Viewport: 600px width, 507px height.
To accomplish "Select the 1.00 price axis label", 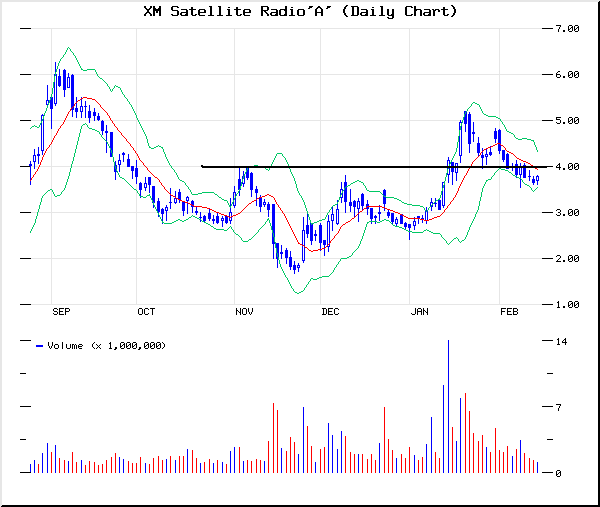I will (567, 305).
